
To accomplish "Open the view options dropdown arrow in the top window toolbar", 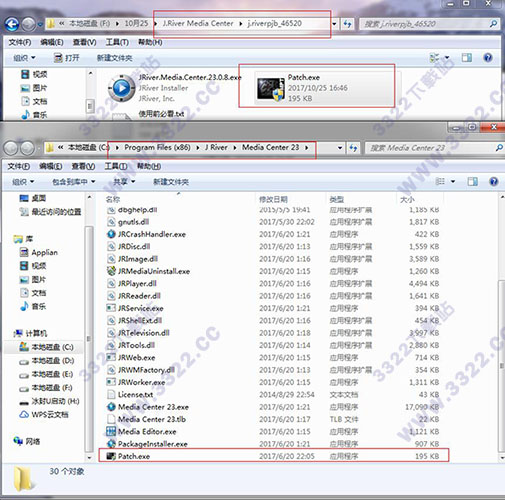I will [x=447, y=58].
